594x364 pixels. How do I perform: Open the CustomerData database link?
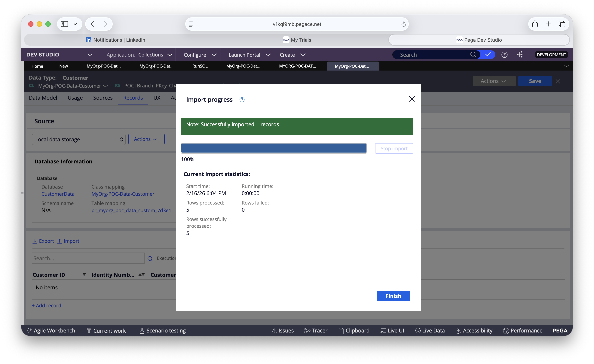click(58, 194)
